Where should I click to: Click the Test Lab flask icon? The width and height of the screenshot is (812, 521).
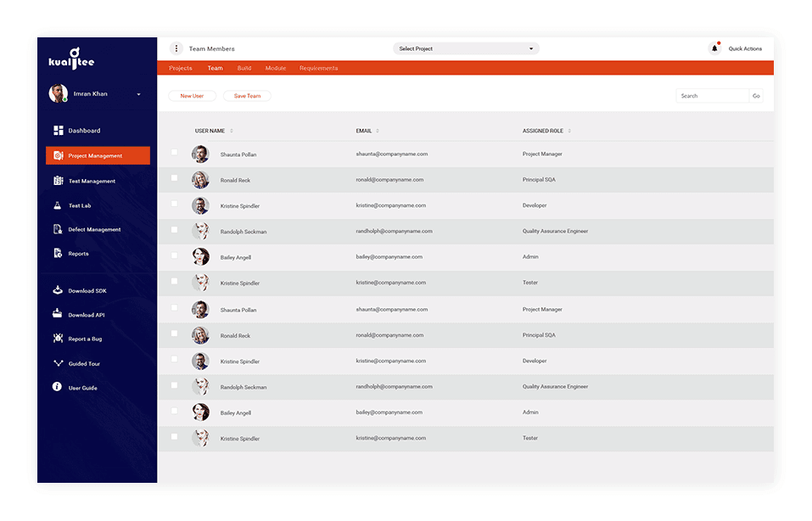pyautogui.click(x=58, y=205)
